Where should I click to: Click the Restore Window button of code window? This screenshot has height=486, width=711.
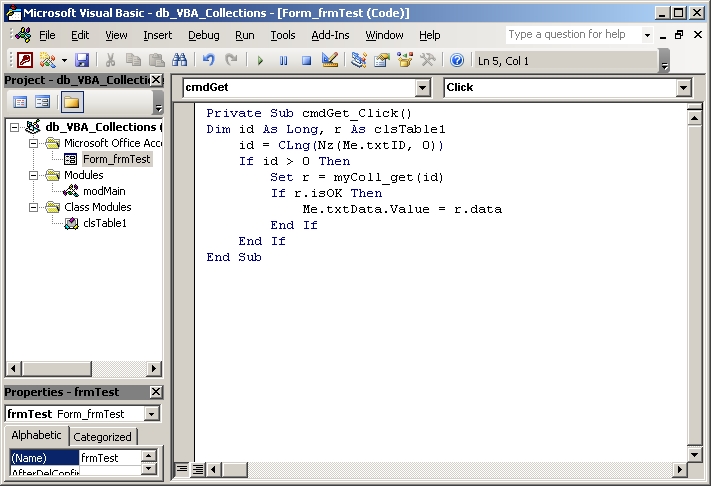point(679,35)
